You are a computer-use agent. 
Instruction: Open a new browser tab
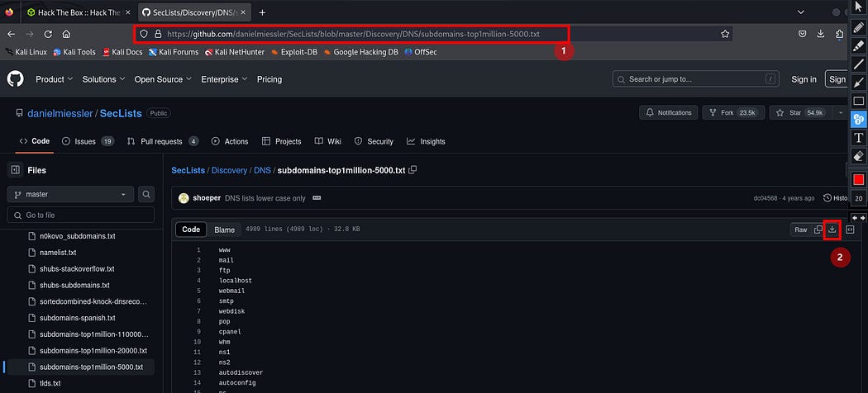pyautogui.click(x=262, y=12)
